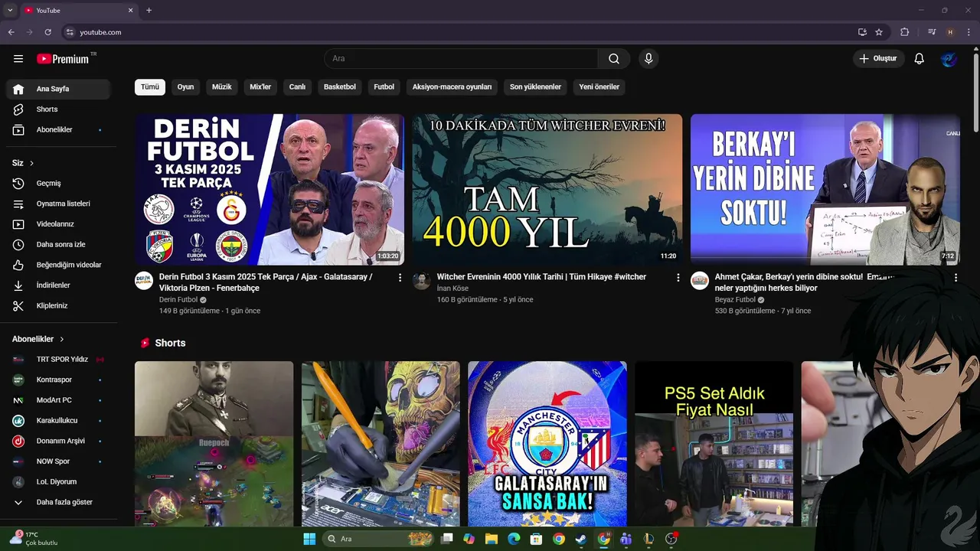The image size is (980, 551).
Task: Open Kontraspor subscription channel
Action: click(58, 380)
